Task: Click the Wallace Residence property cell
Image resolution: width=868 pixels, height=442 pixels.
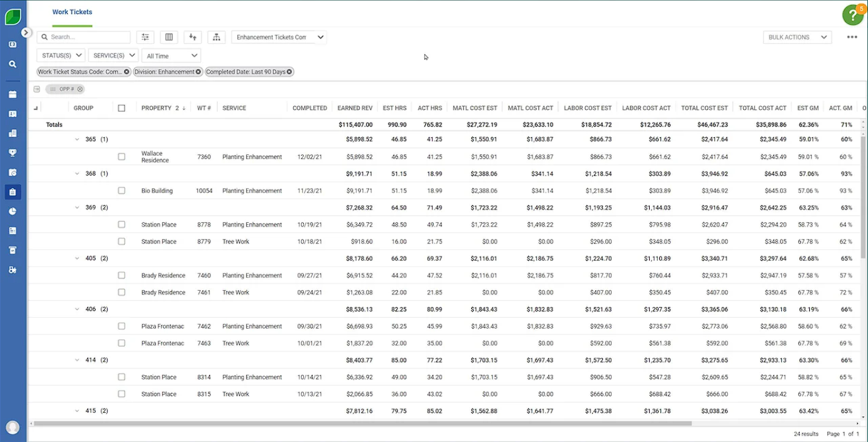Action: pyautogui.click(x=155, y=156)
